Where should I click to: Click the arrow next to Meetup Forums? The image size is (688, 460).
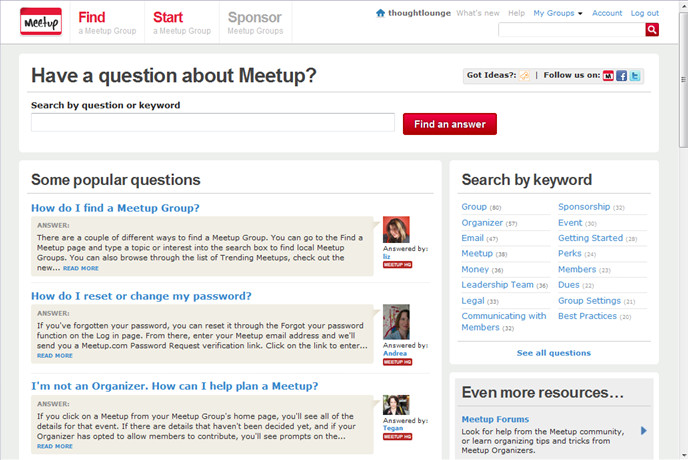[643, 430]
